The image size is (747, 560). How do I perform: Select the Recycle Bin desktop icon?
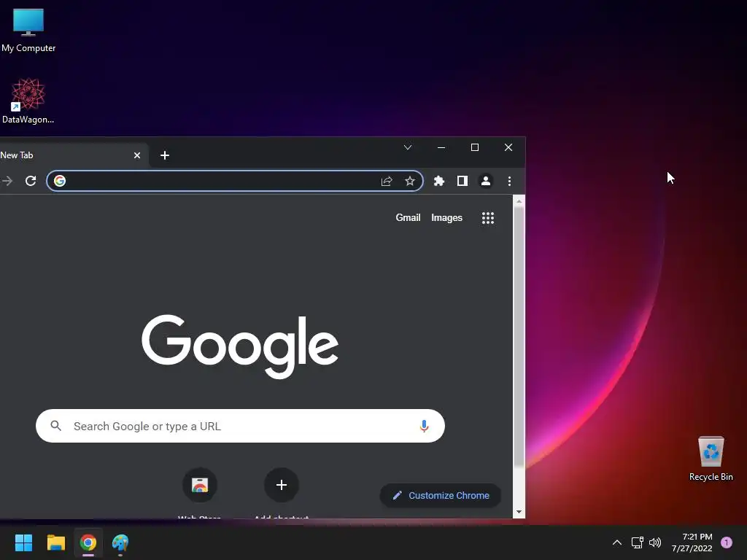point(711,459)
